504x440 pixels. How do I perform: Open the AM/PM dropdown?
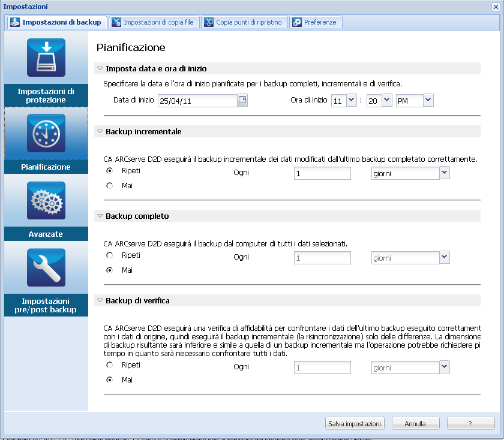[428, 101]
